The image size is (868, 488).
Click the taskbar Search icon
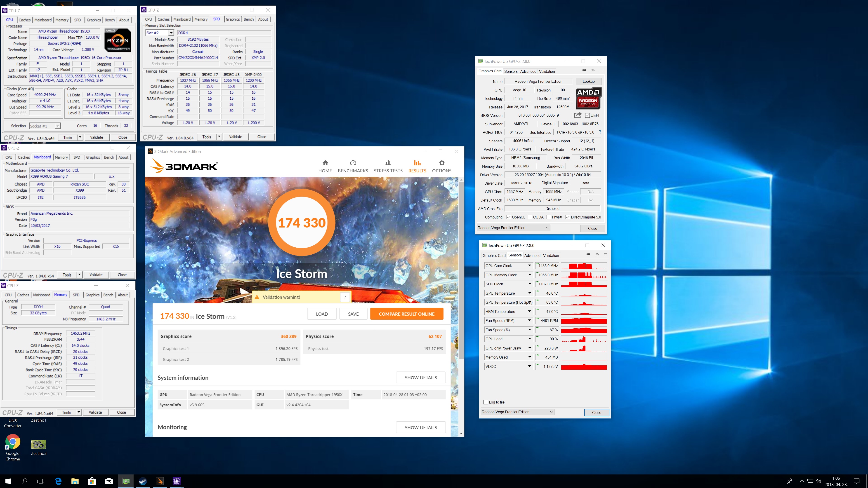(24, 481)
